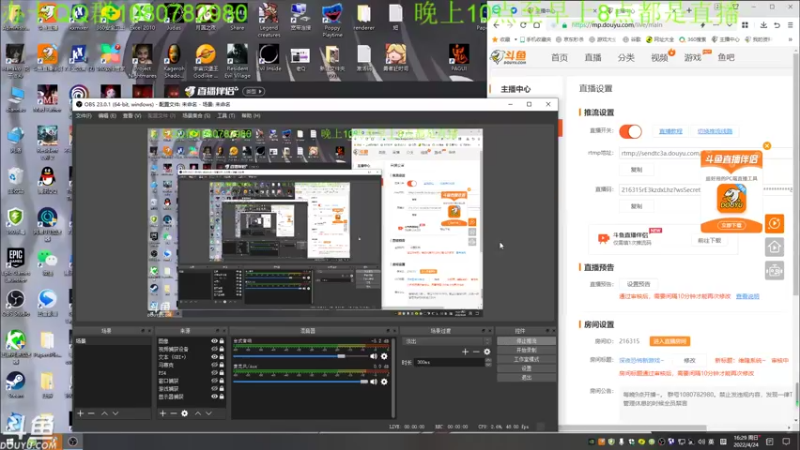Open scene transition properties gear
This screenshot has height=450, width=800.
(x=487, y=352)
